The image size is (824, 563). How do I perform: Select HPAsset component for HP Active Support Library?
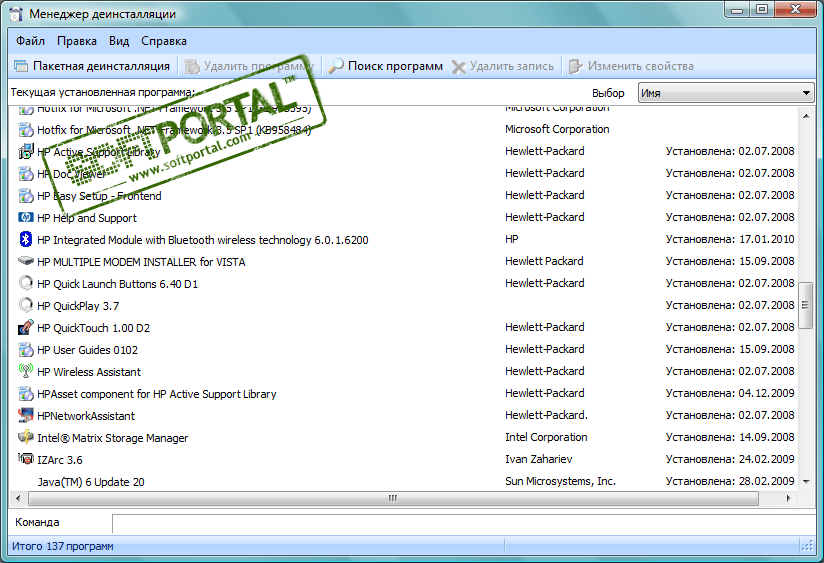pyautogui.click(x=157, y=394)
